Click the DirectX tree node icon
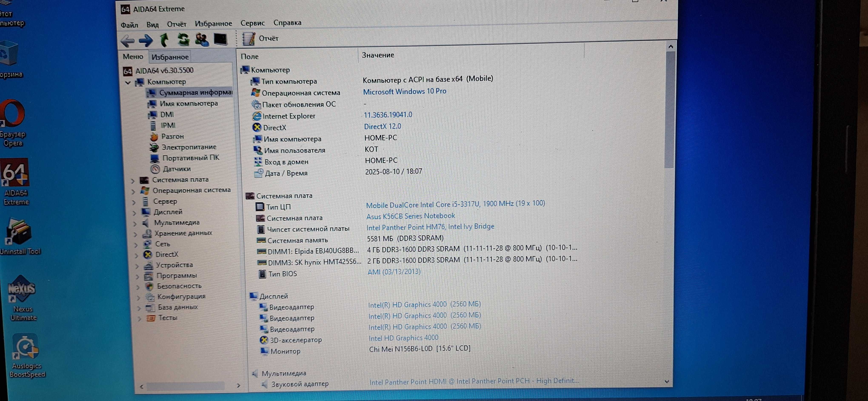Viewport: 868px width, 401px height. coord(148,254)
